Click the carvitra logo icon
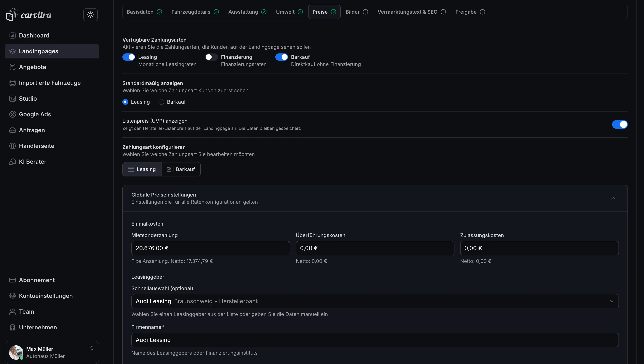 (x=12, y=15)
